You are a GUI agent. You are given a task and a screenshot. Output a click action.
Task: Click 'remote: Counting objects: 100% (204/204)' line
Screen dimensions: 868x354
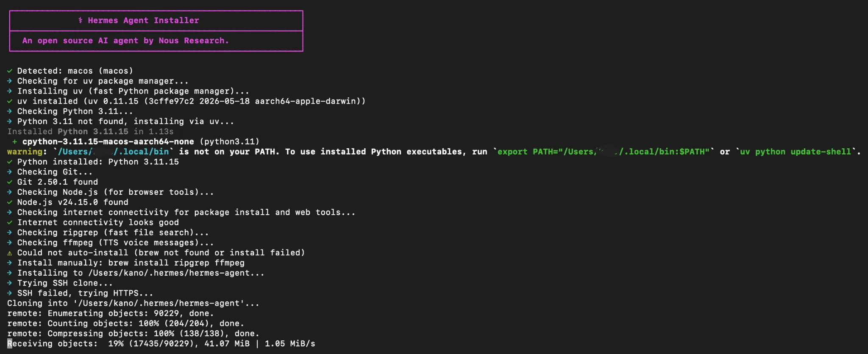click(x=125, y=324)
